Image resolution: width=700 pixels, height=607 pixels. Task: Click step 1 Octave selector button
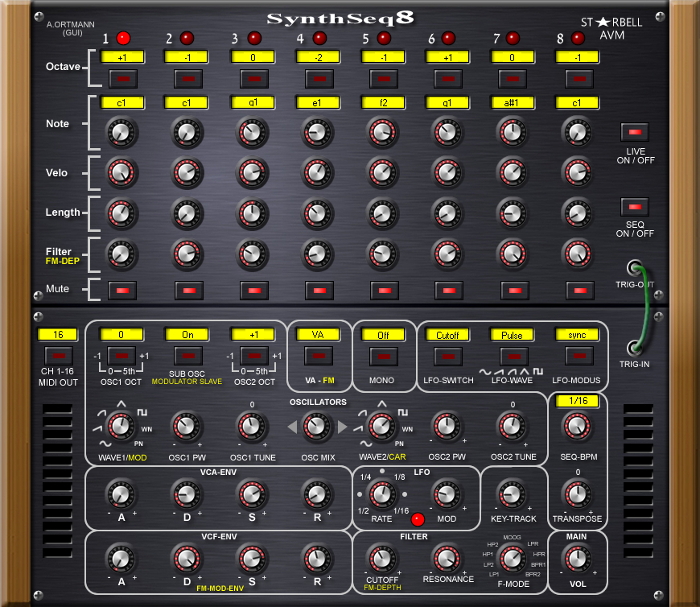(123, 79)
